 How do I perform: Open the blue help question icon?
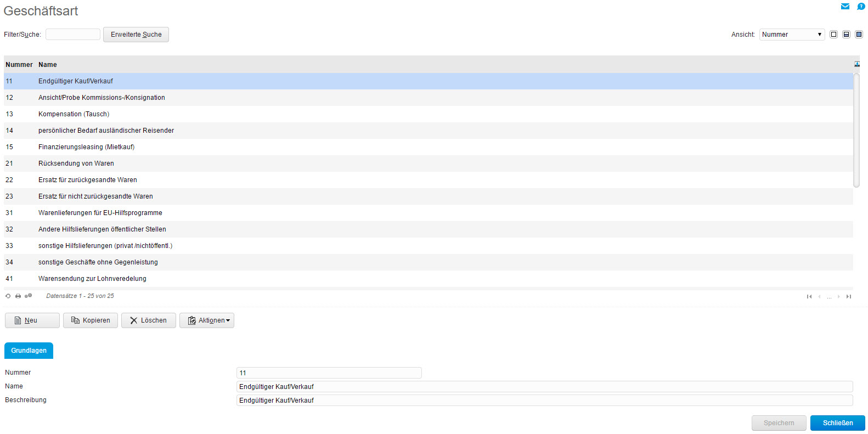tap(861, 7)
